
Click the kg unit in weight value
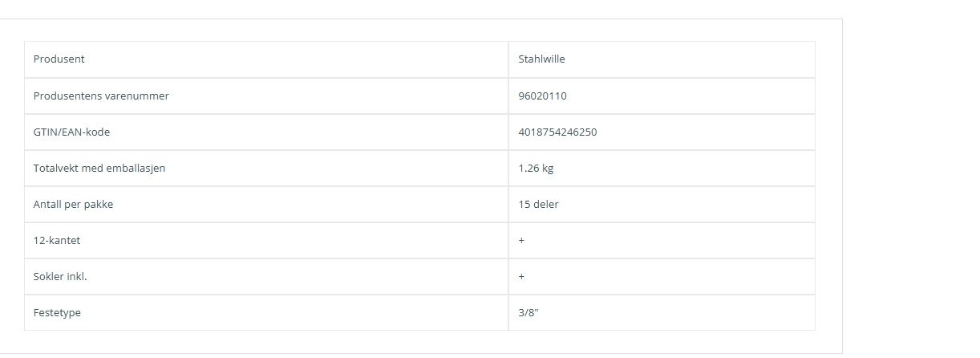click(x=548, y=169)
